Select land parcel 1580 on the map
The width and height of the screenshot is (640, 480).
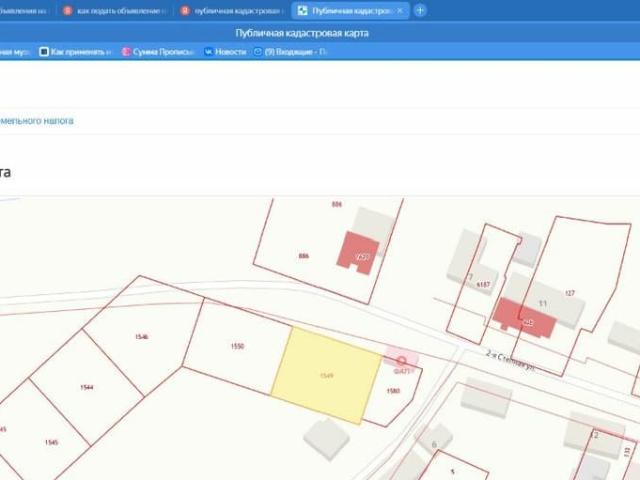393,391
